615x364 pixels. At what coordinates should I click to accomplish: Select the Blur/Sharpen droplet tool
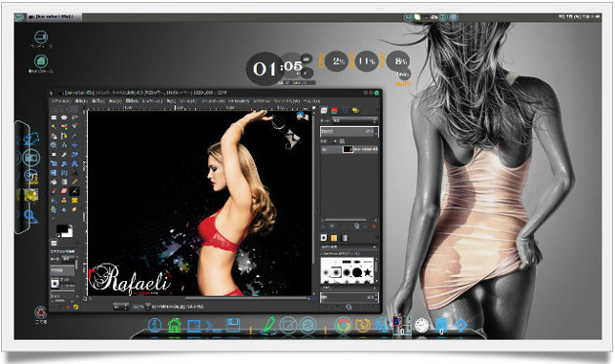(63, 210)
